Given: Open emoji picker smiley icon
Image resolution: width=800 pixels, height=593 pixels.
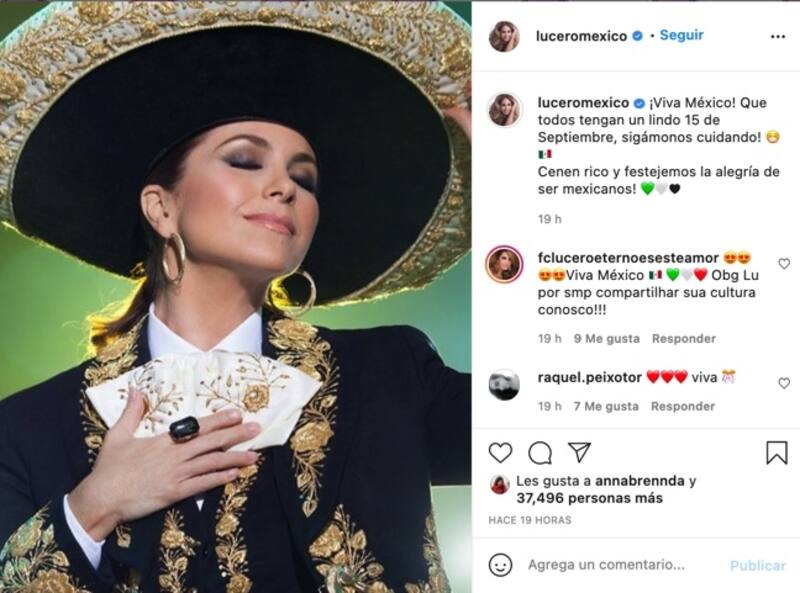Looking at the screenshot, I should pos(500,565).
